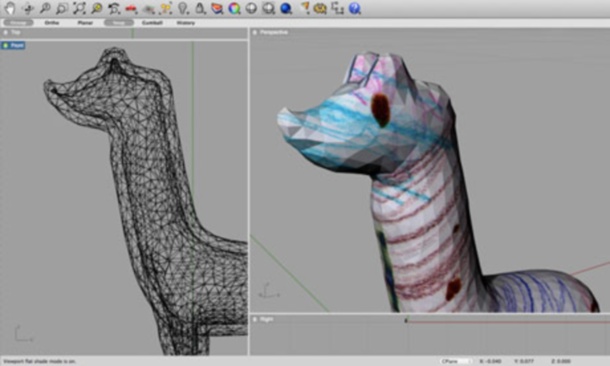610x366 pixels.
Task: Click the padlock Lock icon
Action: pos(200,8)
